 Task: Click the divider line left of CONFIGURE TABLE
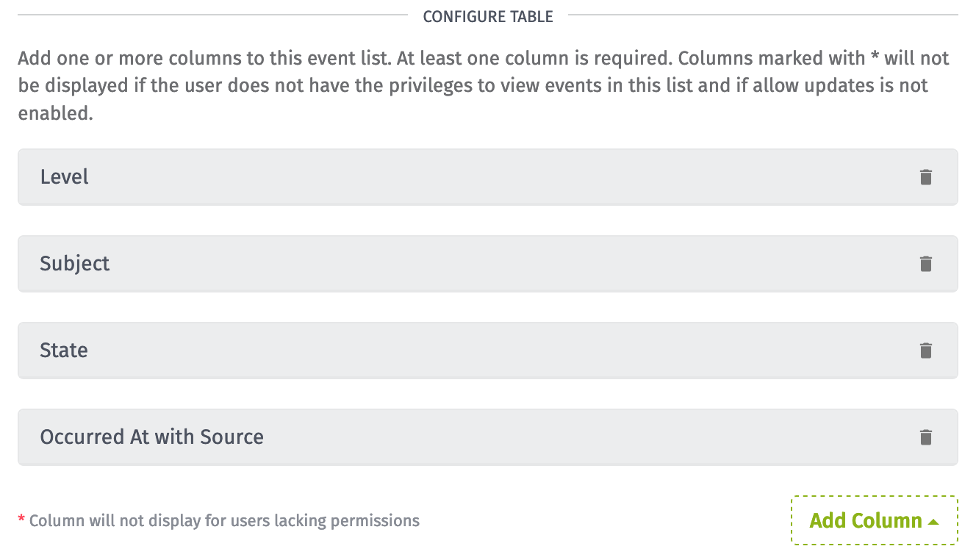coord(212,14)
